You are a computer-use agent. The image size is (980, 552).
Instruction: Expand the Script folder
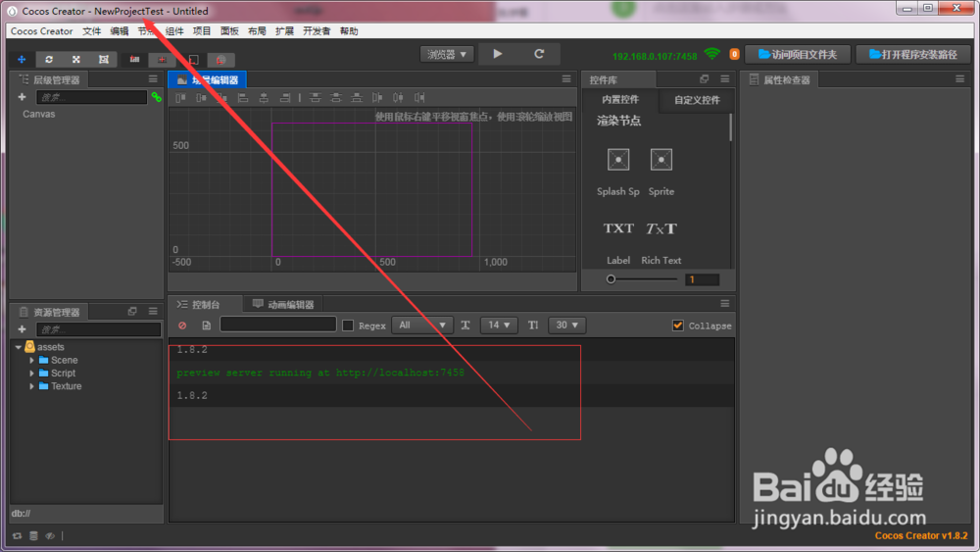(31, 374)
